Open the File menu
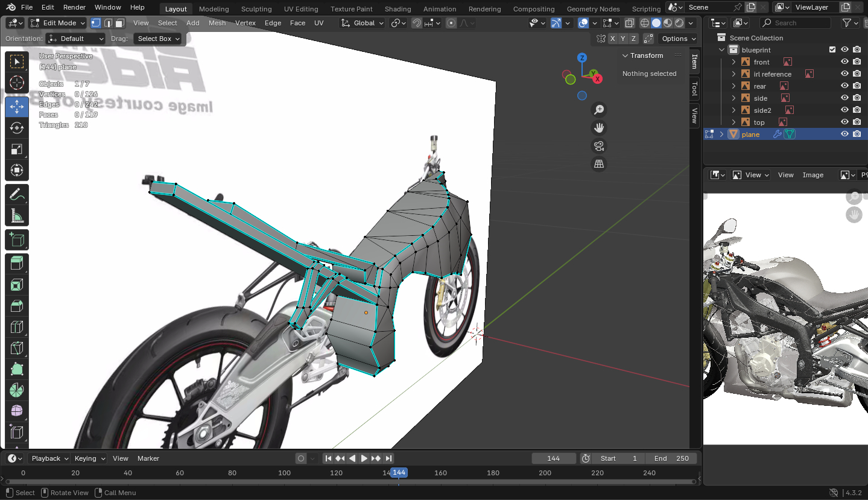 point(27,7)
